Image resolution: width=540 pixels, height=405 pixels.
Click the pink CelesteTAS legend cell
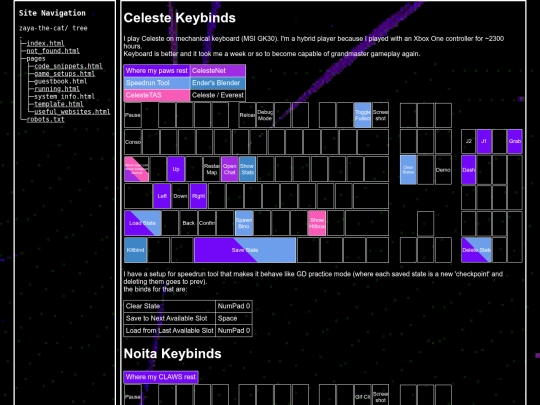[x=157, y=95]
